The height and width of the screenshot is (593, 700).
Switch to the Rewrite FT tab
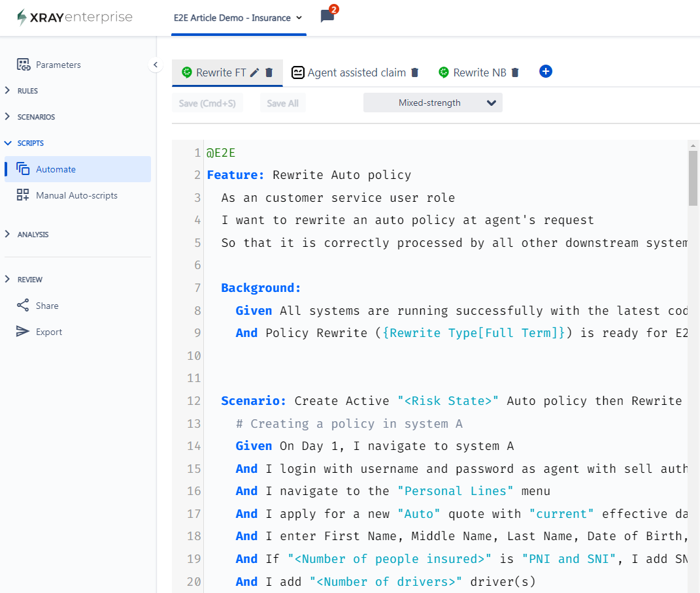tap(221, 72)
